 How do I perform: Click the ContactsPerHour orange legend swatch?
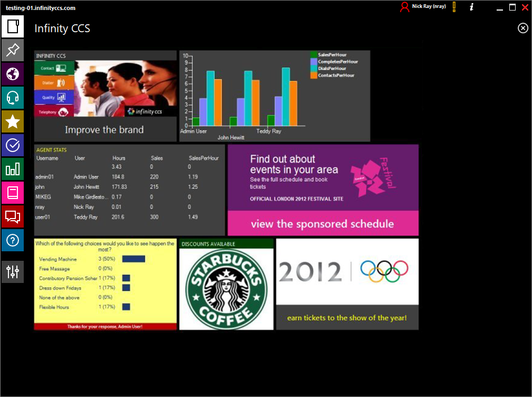tap(314, 75)
